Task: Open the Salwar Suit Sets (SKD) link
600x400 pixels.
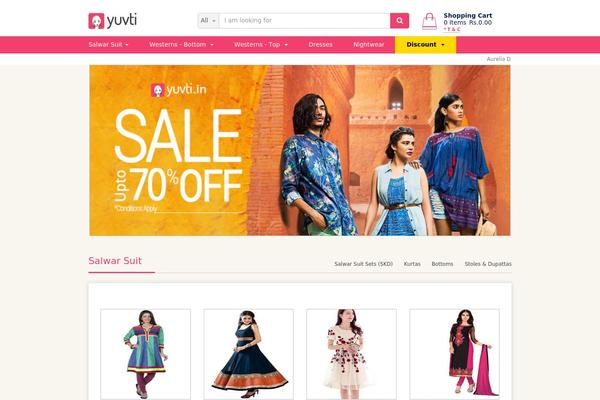Action: (364, 264)
